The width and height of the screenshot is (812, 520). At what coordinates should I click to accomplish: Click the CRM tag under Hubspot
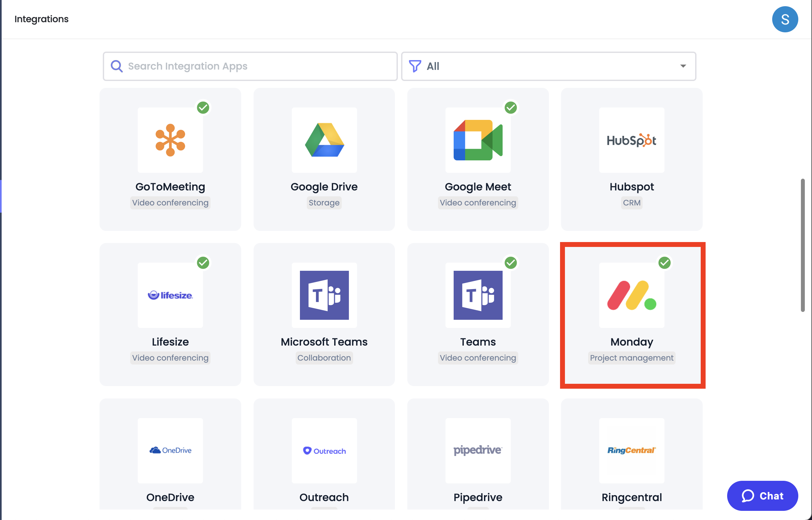[x=632, y=203]
